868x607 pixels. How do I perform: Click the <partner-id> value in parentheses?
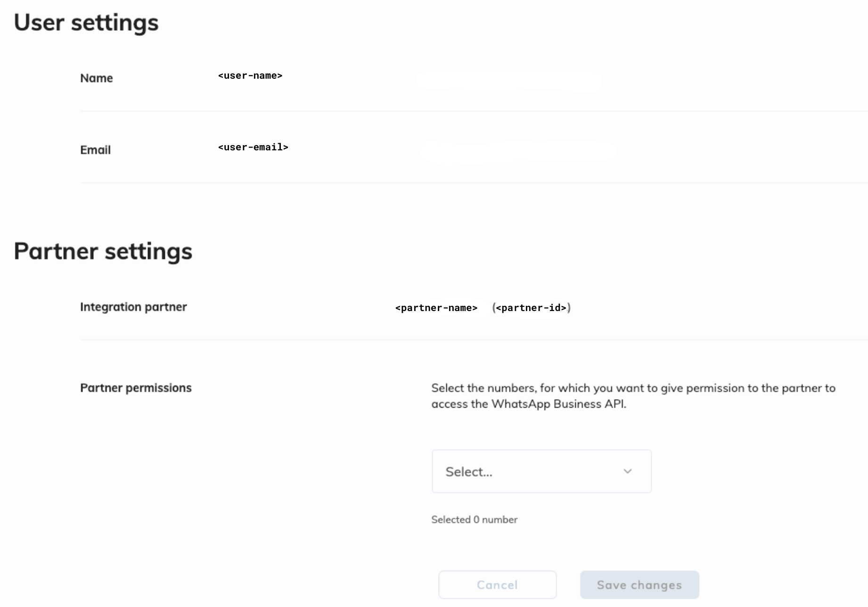531,308
